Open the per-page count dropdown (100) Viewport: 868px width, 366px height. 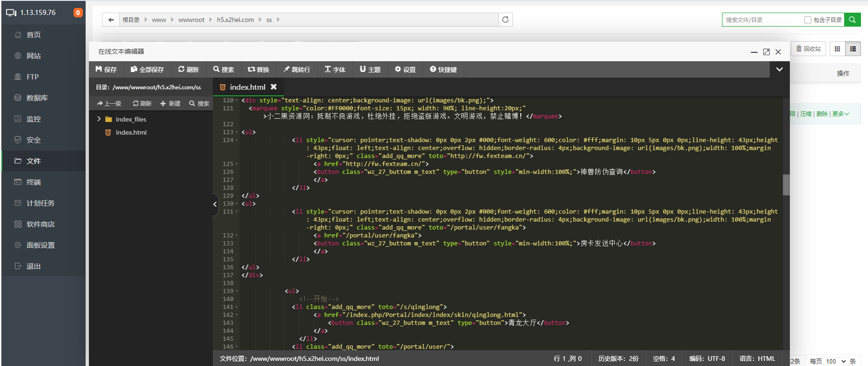click(836, 361)
